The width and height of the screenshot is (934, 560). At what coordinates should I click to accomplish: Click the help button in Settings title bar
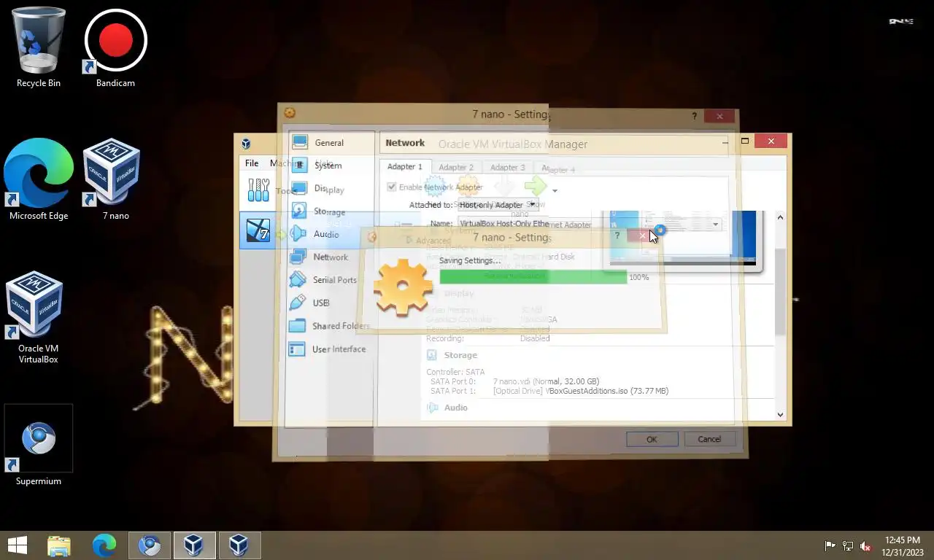coord(694,116)
